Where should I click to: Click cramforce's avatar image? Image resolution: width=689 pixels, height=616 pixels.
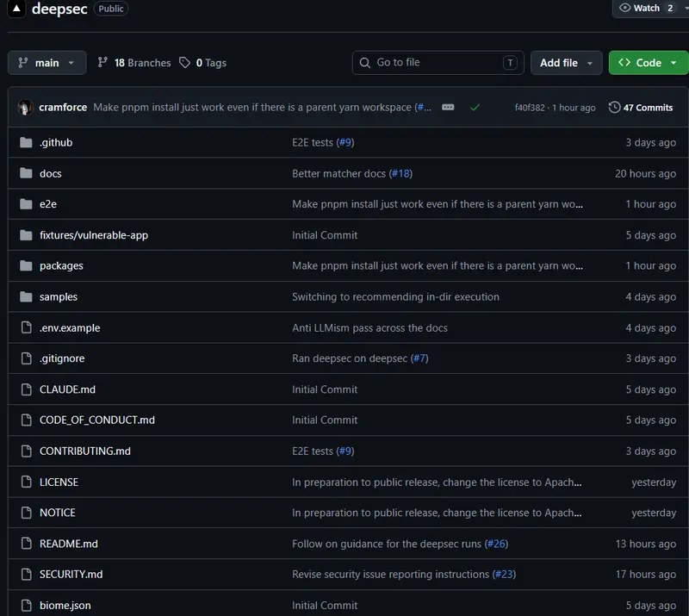tap(26, 108)
